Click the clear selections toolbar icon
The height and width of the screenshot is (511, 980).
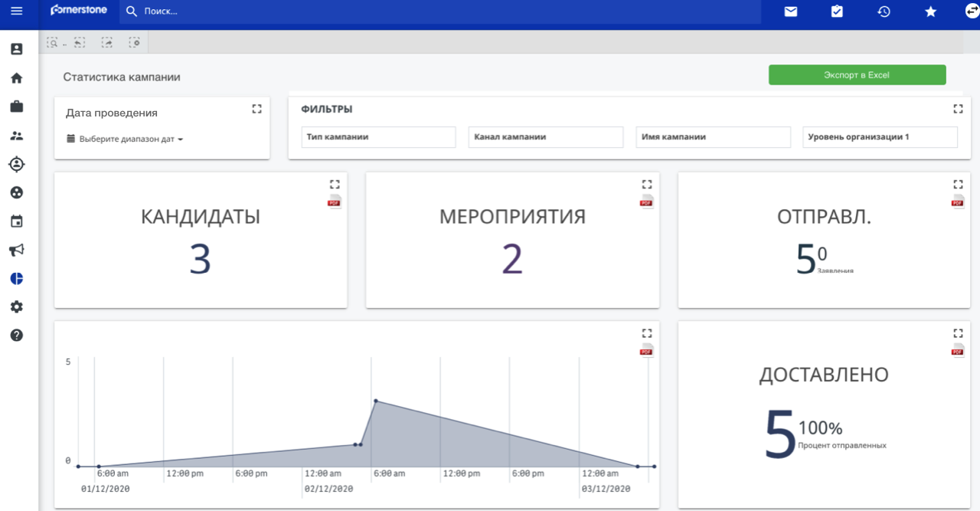tap(135, 43)
